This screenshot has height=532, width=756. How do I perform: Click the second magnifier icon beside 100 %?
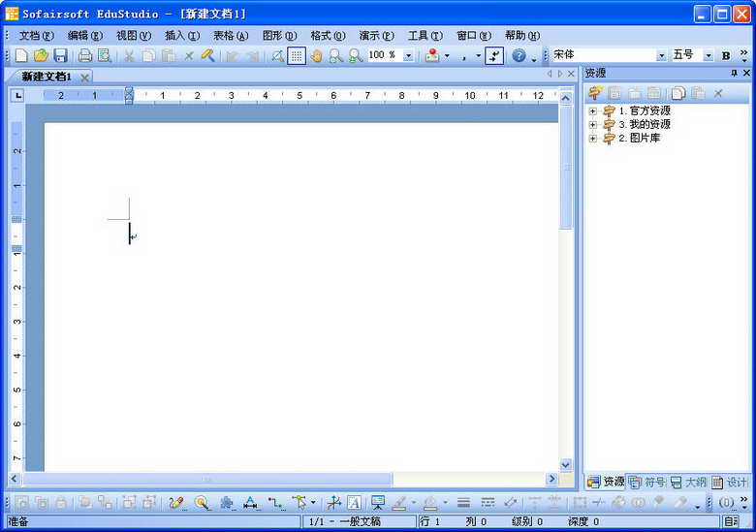click(x=356, y=55)
